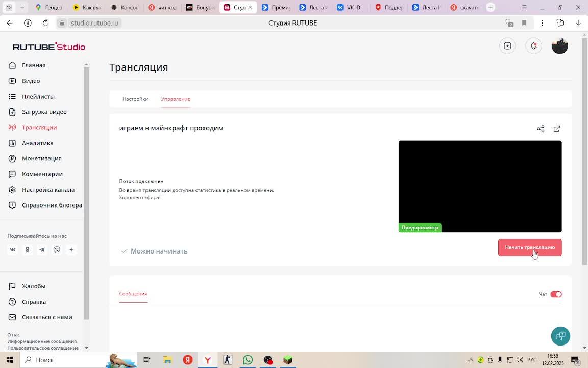Switch РУС input language
This screenshot has width=588, height=368.
point(532,360)
